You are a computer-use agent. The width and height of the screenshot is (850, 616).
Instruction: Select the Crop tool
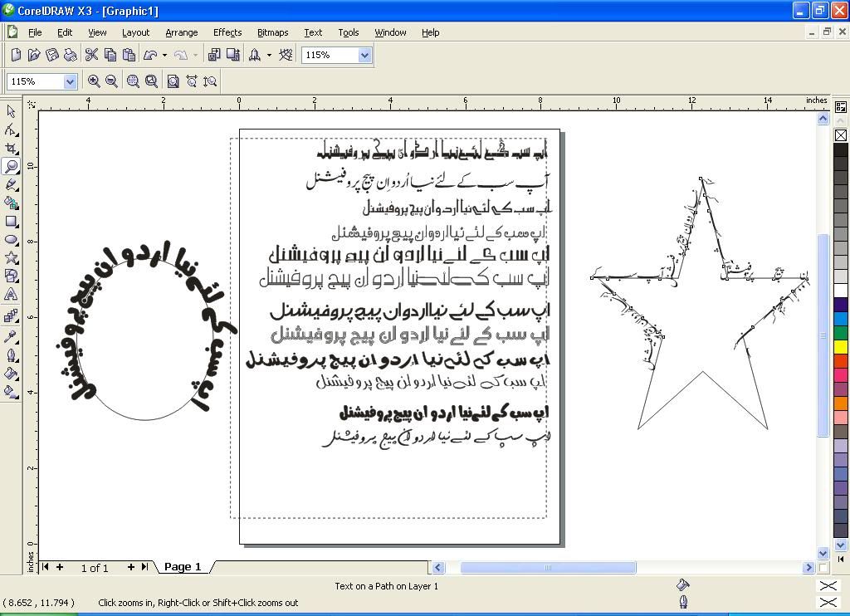coord(11,148)
